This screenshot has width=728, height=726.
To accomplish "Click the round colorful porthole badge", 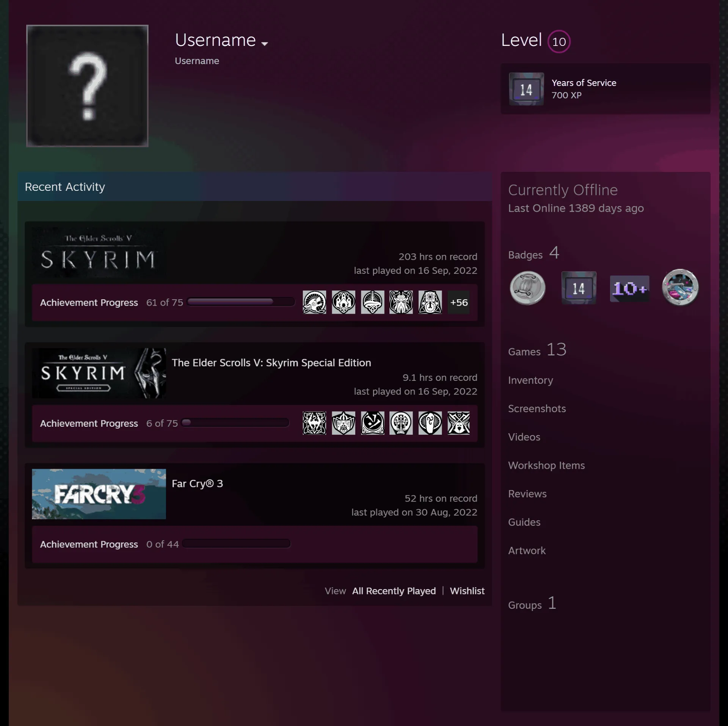I will [x=680, y=287].
